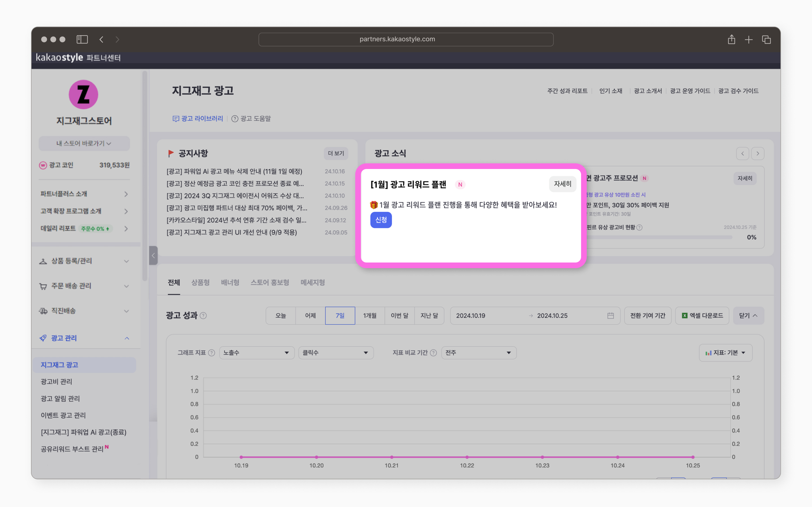Collapse the left sidebar with arrow handle
This screenshot has height=507, width=812.
[153, 255]
